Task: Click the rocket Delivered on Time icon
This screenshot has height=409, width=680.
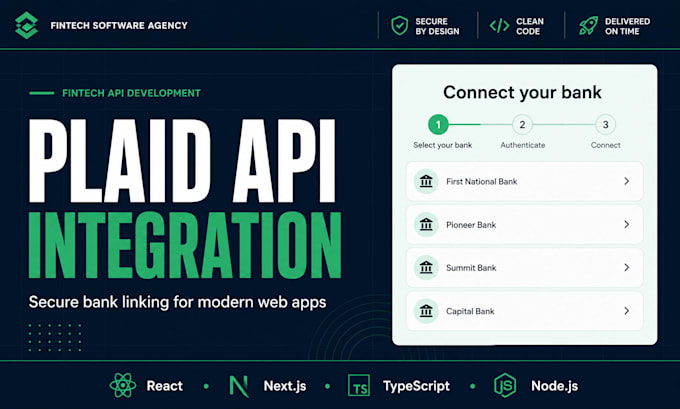Action: click(588, 26)
